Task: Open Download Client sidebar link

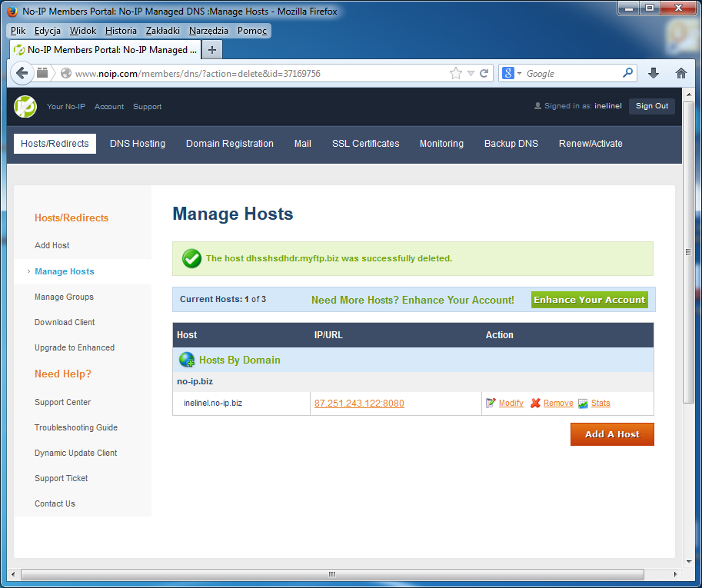Action: pos(65,322)
